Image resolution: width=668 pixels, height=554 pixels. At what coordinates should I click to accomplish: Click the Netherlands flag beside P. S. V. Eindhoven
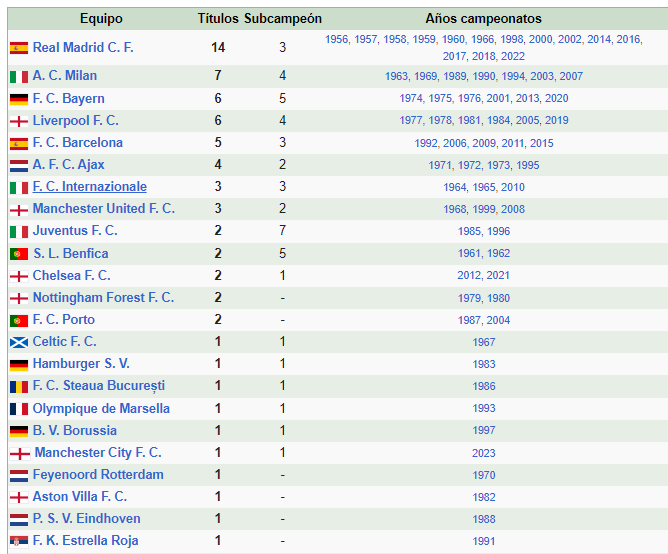click(x=19, y=519)
